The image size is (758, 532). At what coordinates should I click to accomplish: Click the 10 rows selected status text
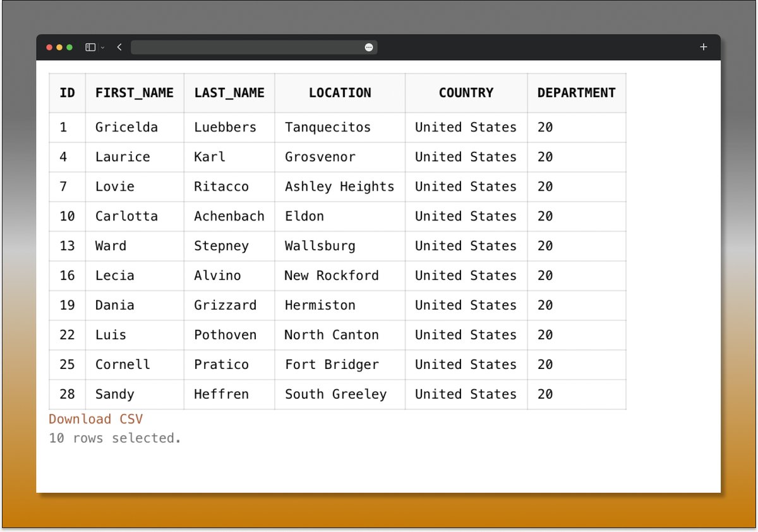point(115,438)
